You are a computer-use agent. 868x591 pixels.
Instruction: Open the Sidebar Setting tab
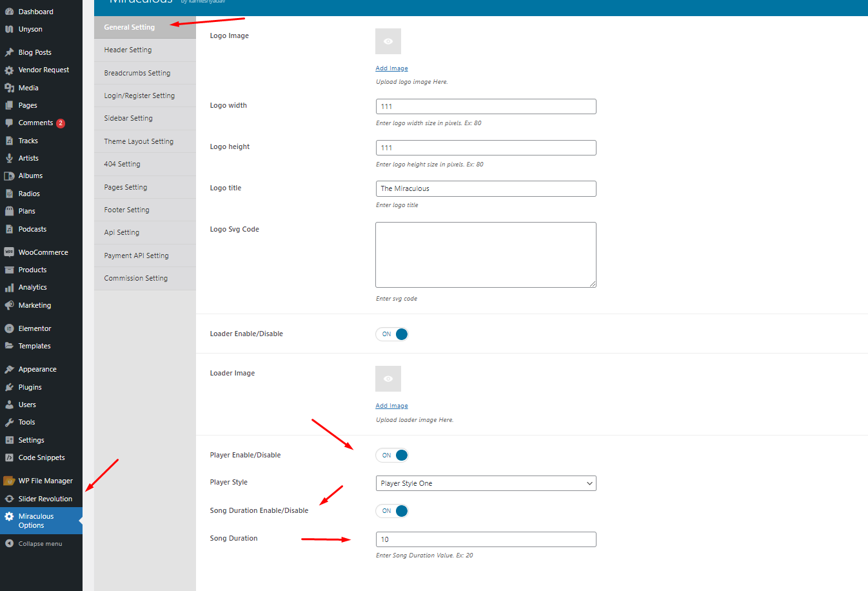(x=145, y=119)
